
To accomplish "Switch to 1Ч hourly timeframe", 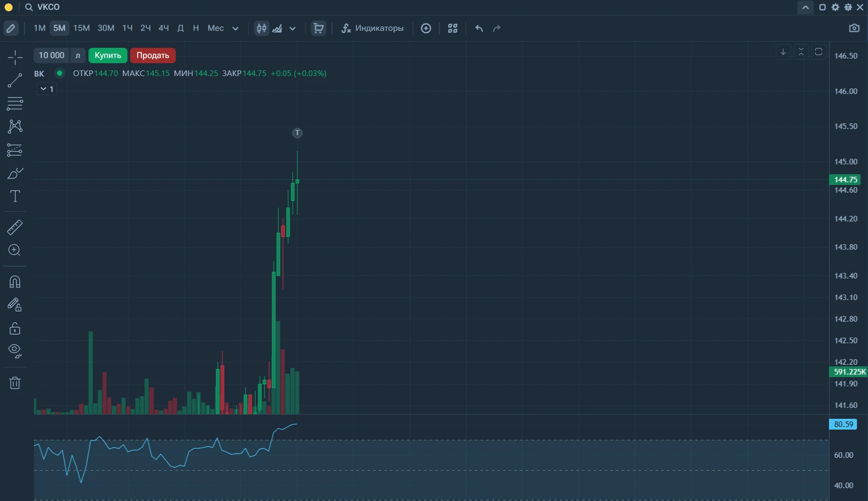I will 127,28.
